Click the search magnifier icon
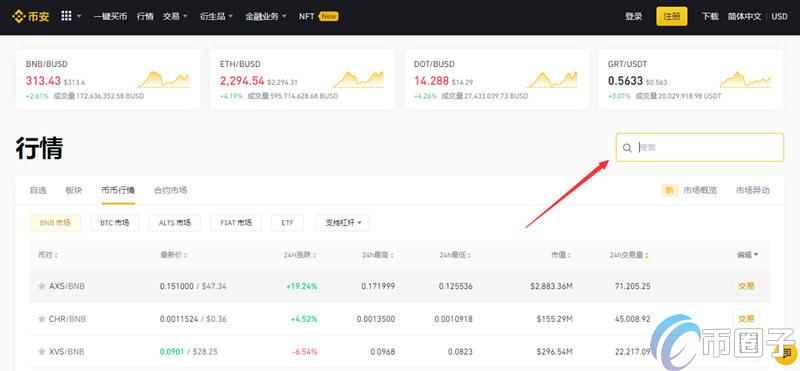The width and height of the screenshot is (800, 371). 627,148
